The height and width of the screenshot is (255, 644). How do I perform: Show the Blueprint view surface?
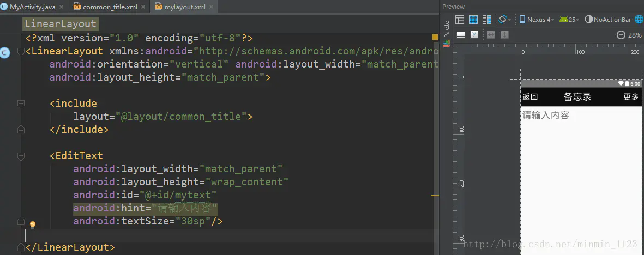[x=473, y=19]
